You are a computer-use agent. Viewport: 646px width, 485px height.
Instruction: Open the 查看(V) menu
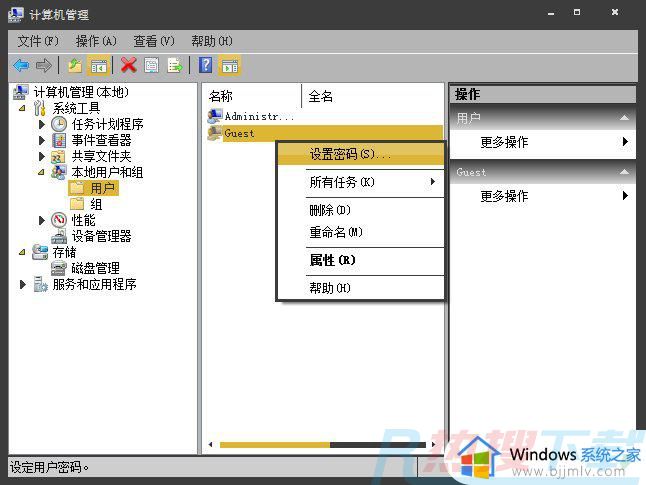(x=154, y=41)
